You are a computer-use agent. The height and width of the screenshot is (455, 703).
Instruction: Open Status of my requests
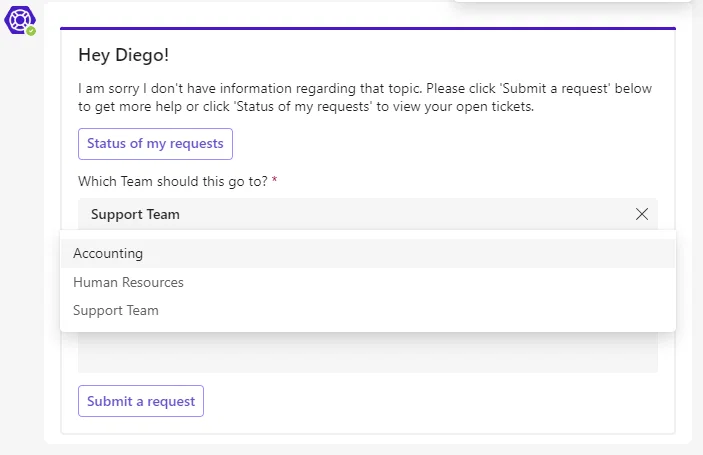tap(155, 144)
